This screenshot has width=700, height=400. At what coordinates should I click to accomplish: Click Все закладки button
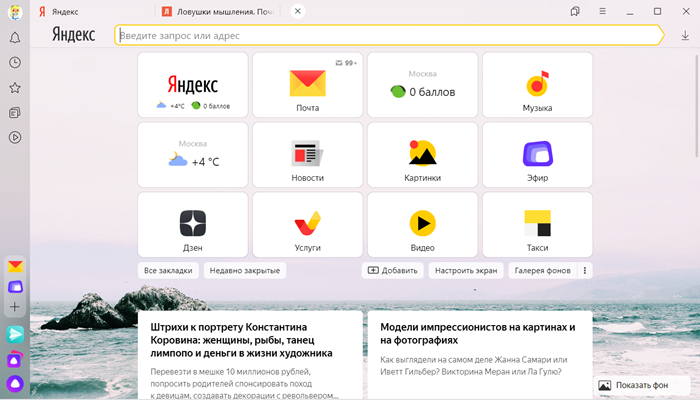[x=168, y=271]
